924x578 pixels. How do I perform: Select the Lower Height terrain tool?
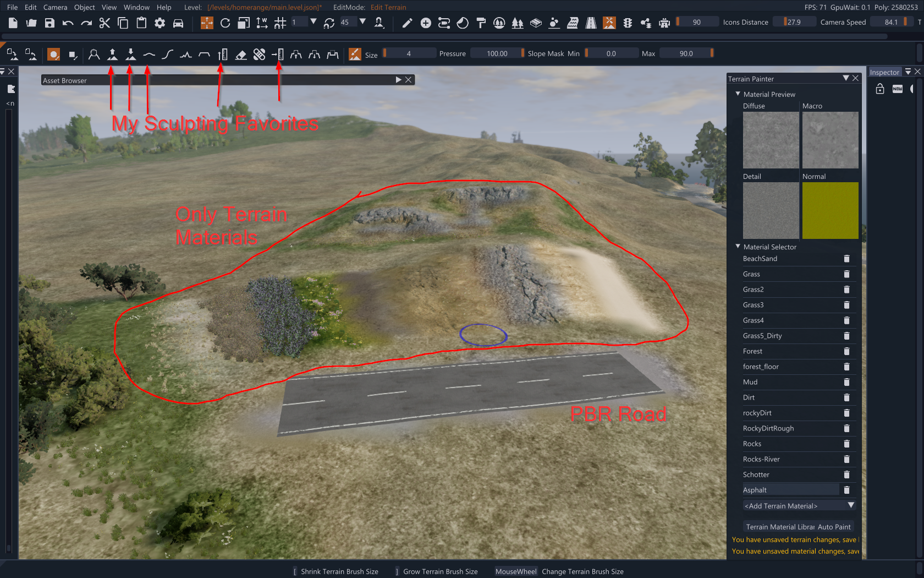tap(131, 54)
